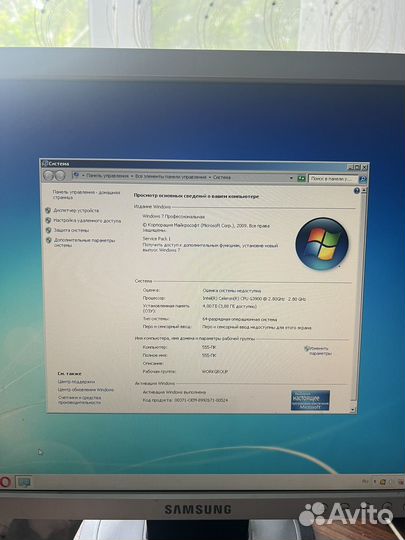Click the Код продукта product ID line
Screen dimensions: 405x540
[185, 400]
